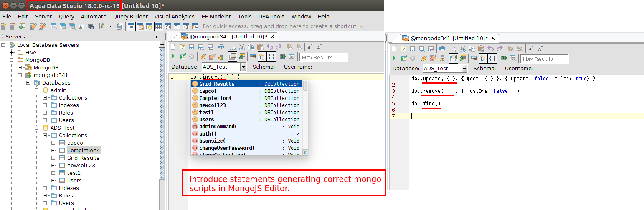Click Increase font size icon in left editor
Viewport: 644px width, 210px height.
319,47
